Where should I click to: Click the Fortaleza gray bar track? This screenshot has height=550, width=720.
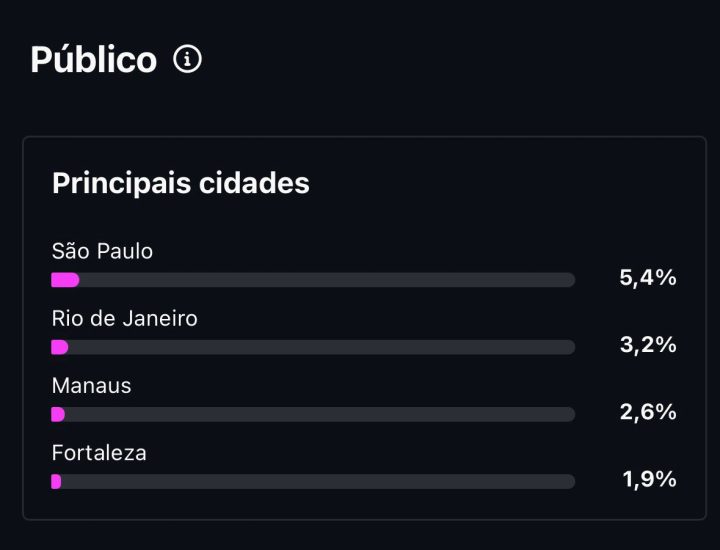click(x=313, y=482)
